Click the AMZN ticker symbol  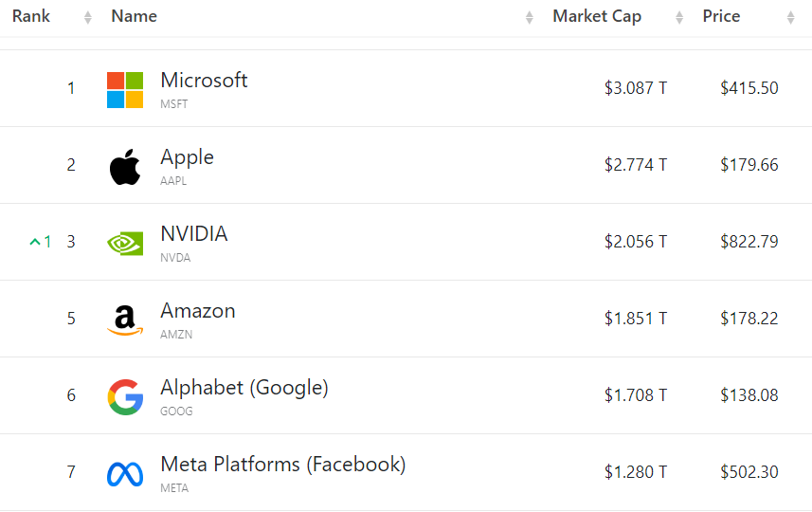tap(176, 335)
